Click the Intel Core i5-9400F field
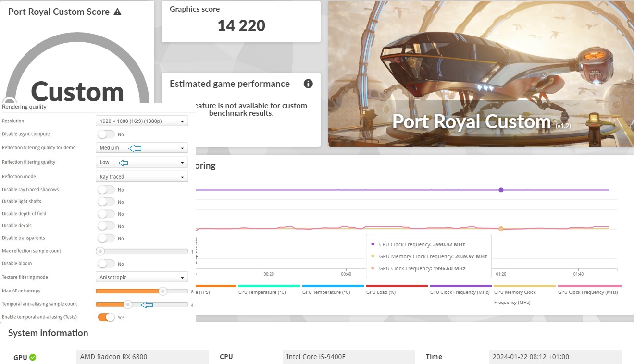The image size is (634, 364). (x=349, y=357)
